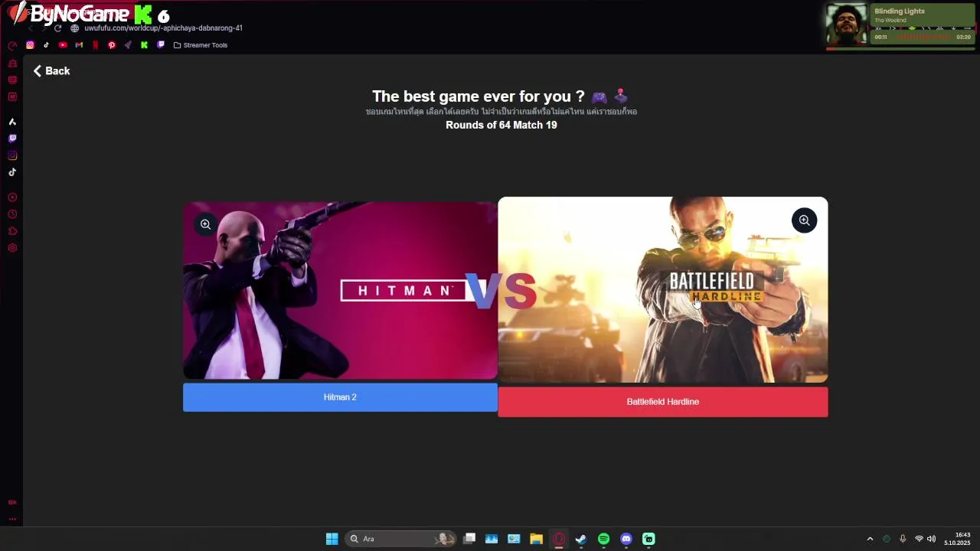Click the 'The best game ever for you ?' heading
This screenshot has width=980, height=551.
coord(478,96)
